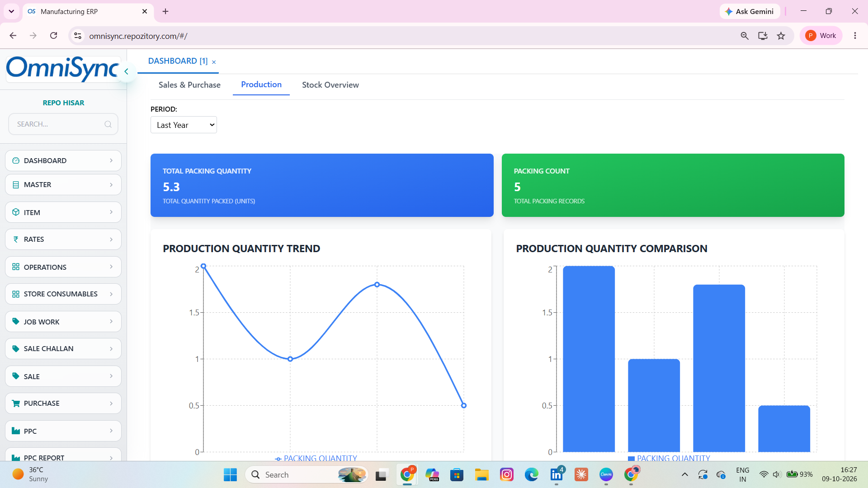Click the Rates rupee icon

pos(16,239)
